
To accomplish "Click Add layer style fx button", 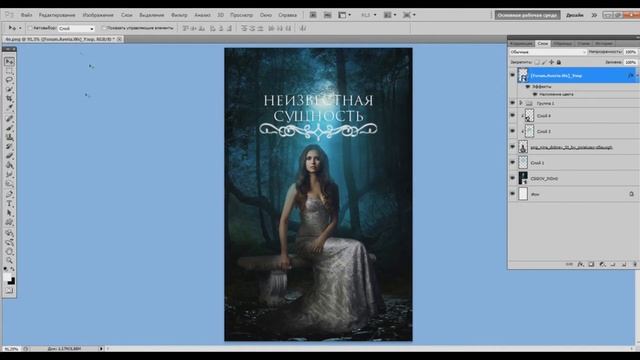I will coord(580,264).
